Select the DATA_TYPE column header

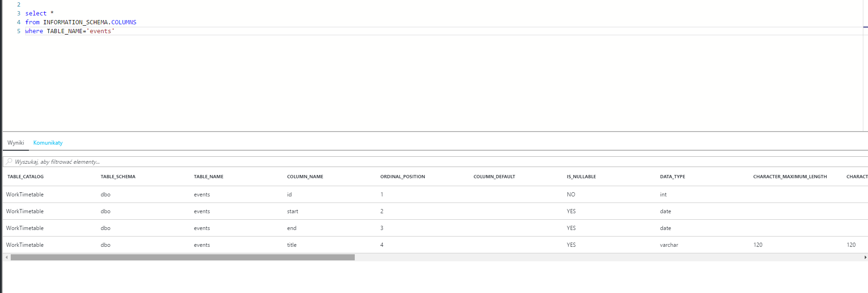[x=672, y=177]
